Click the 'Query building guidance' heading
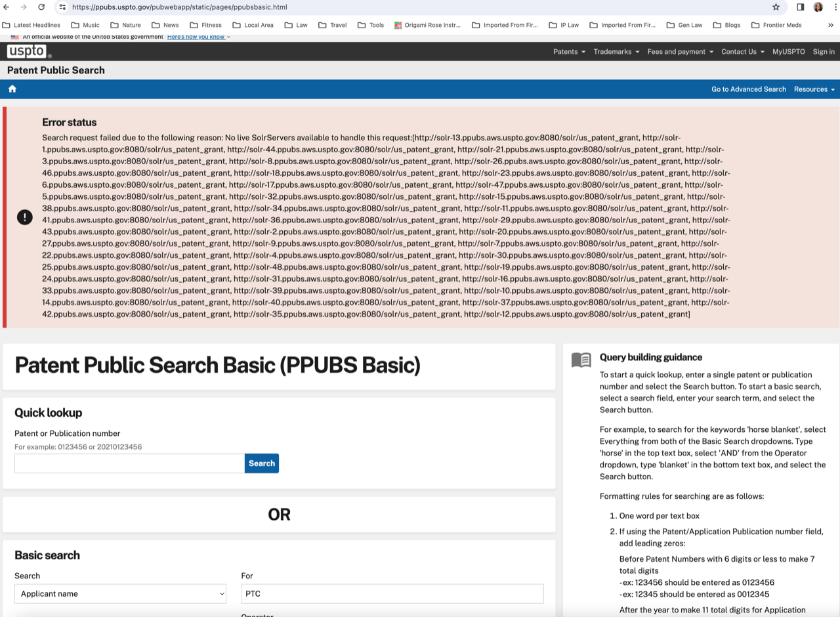840x617 pixels. click(651, 357)
